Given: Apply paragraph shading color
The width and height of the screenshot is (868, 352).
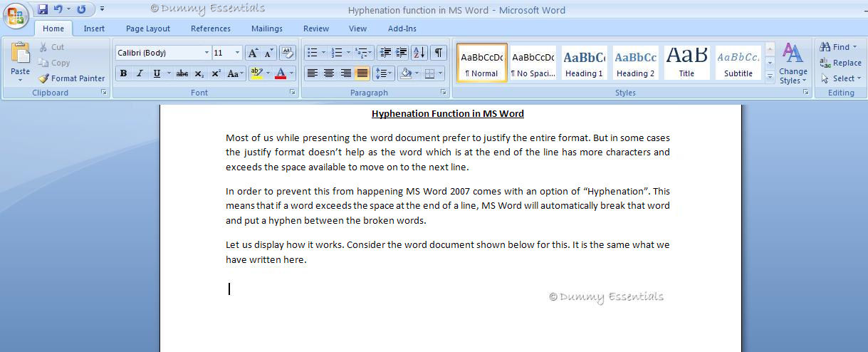Looking at the screenshot, I should 405,73.
